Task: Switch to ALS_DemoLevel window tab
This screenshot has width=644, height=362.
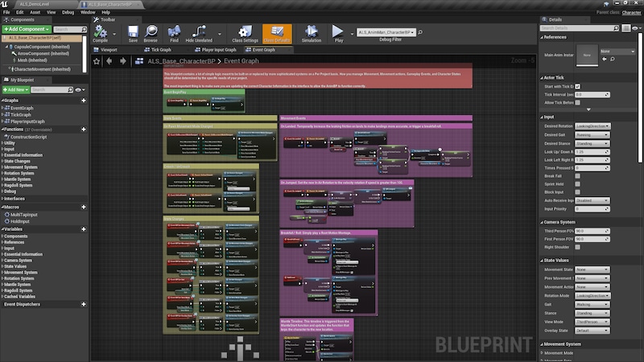Action: pyautogui.click(x=35, y=4)
